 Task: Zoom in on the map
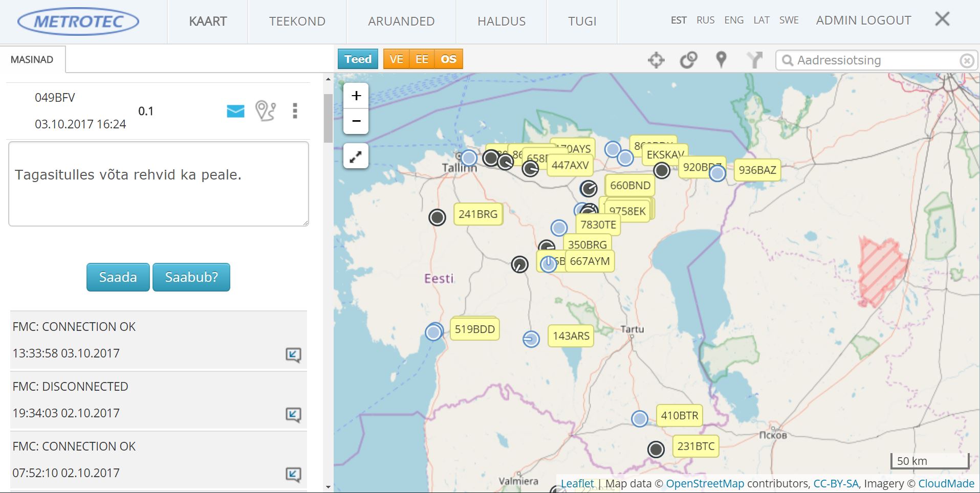pos(356,96)
